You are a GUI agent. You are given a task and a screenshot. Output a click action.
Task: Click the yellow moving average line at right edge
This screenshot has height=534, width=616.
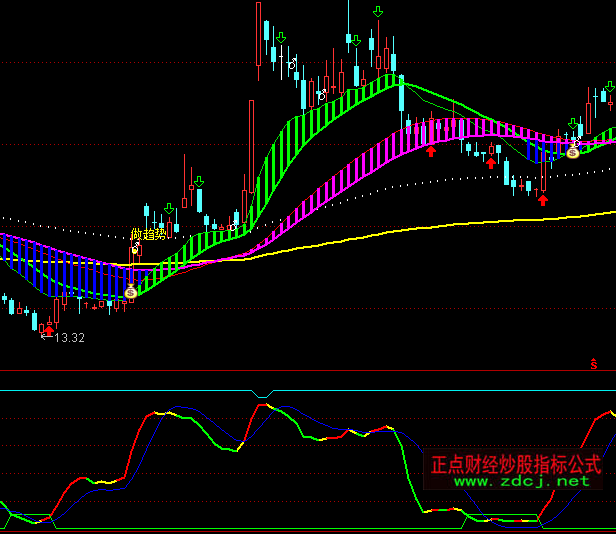coord(605,212)
